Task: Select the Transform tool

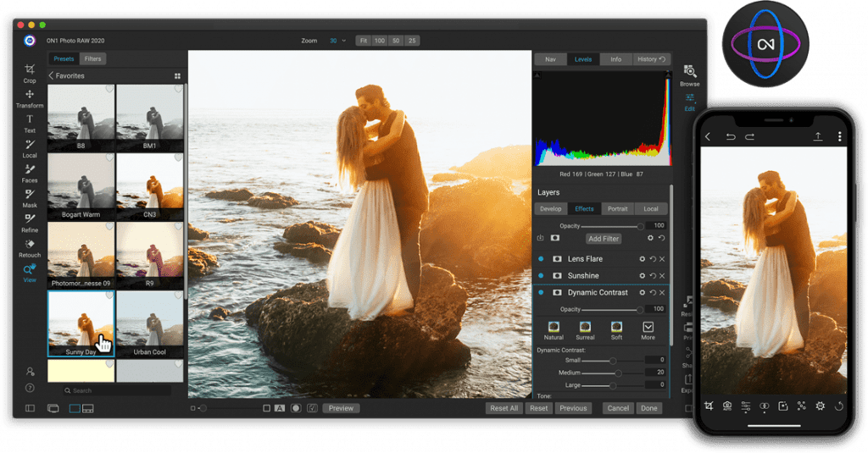Action: 30,98
